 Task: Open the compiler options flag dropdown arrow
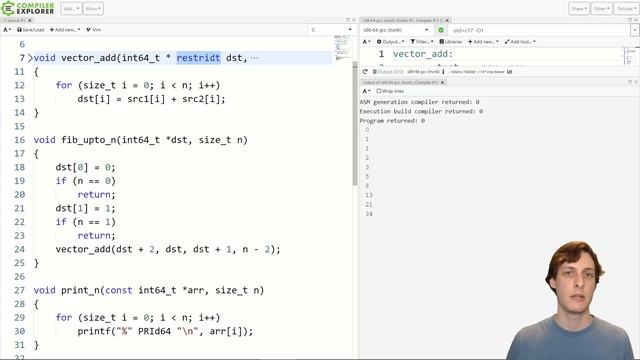coord(634,30)
